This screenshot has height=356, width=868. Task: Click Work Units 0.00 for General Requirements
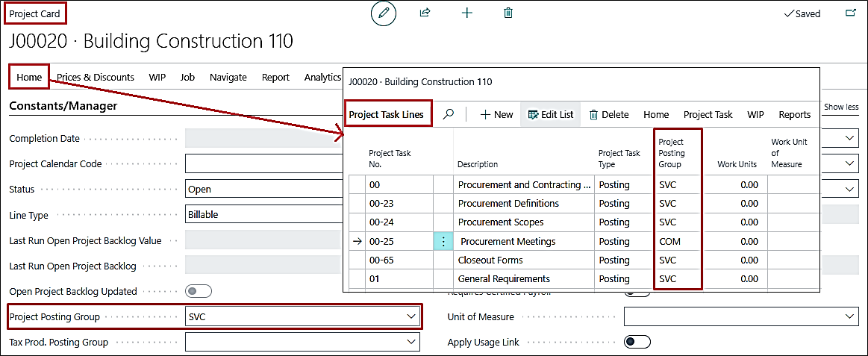tap(734, 278)
